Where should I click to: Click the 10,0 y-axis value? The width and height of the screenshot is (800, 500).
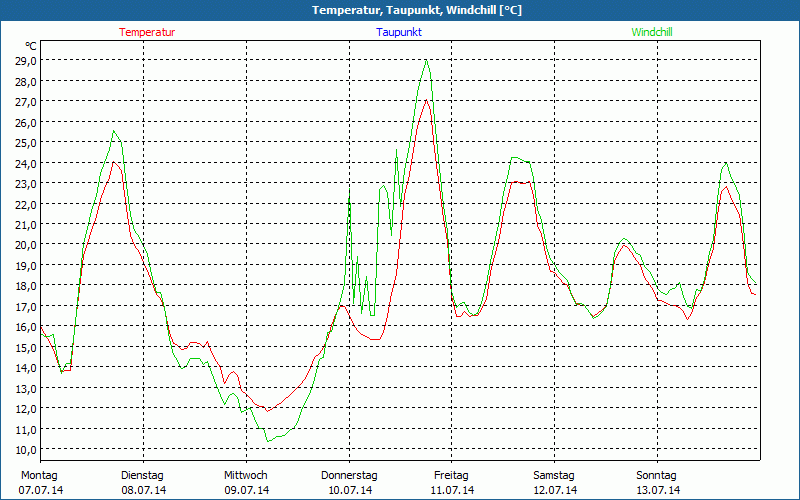coord(26,449)
